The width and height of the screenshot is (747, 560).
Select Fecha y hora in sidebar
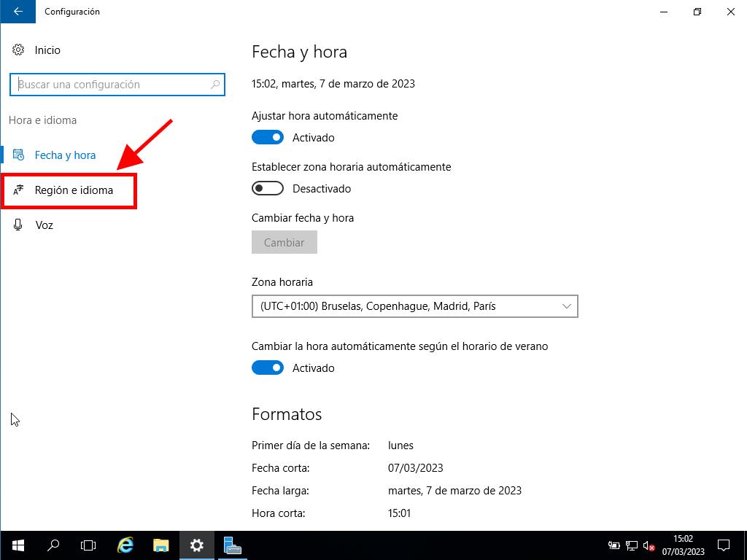coord(65,155)
